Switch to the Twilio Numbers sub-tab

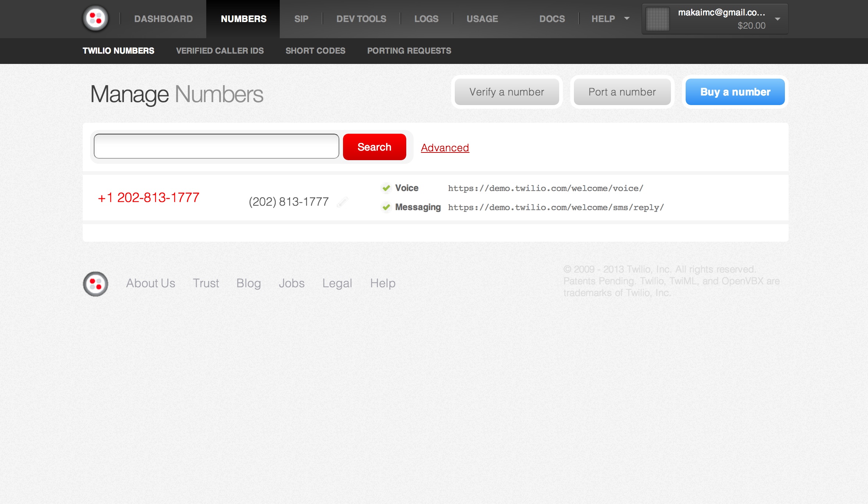coord(118,51)
